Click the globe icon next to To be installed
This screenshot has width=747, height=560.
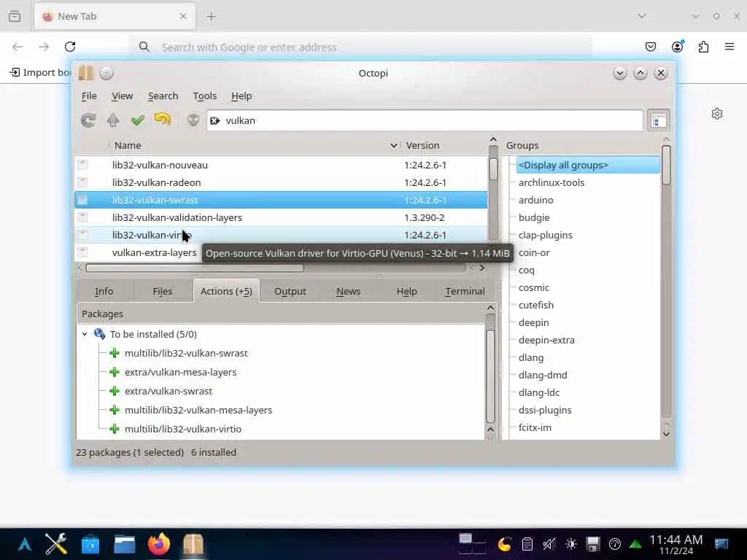coord(99,334)
